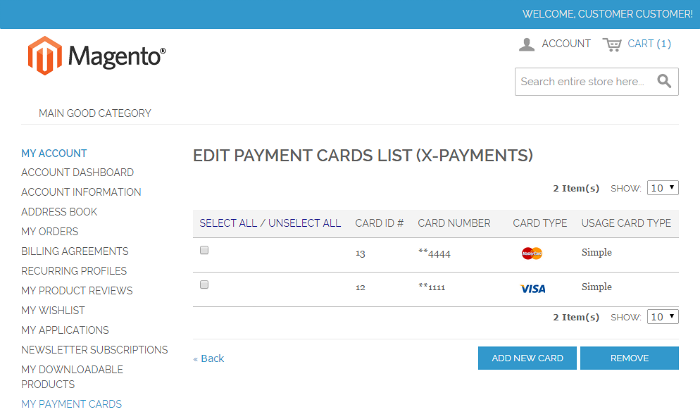Viewport: 700px width, 419px height.
Task: Open Account Information page
Action: click(81, 192)
